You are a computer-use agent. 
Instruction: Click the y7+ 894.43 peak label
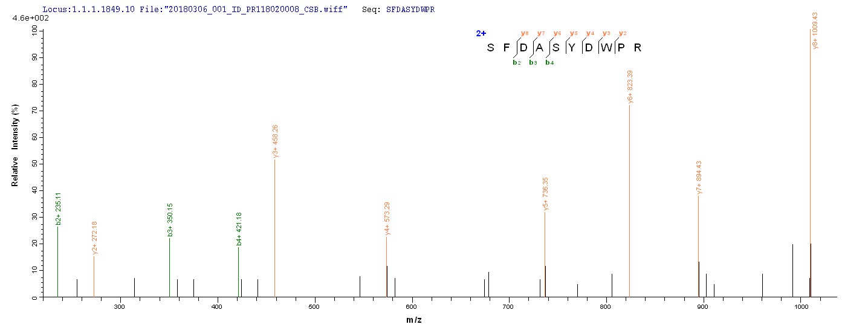pyautogui.click(x=699, y=177)
